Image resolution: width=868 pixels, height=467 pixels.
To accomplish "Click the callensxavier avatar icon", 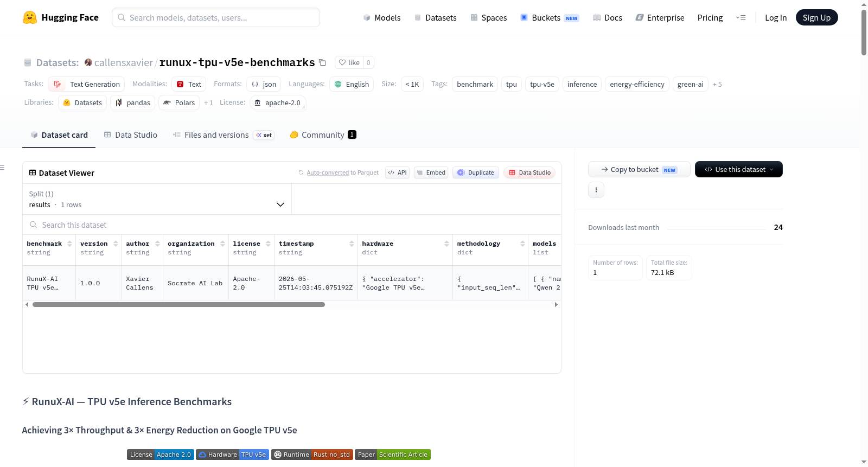I will [88, 62].
